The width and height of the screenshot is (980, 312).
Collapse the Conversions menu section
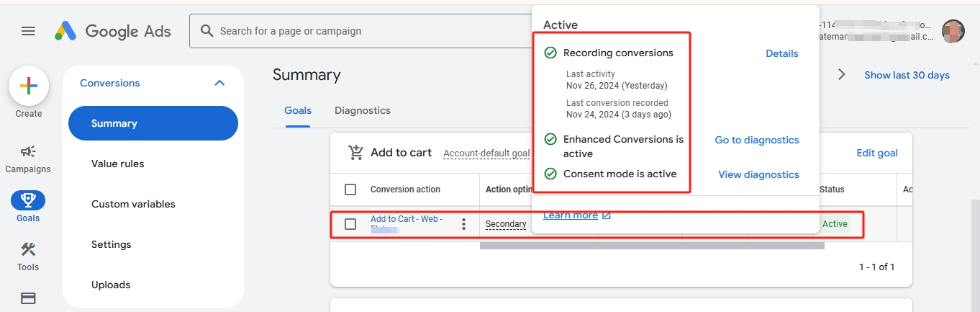point(219,83)
